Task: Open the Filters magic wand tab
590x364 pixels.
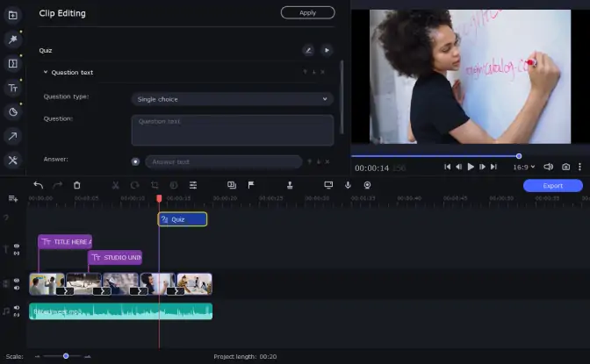Action: click(x=13, y=39)
